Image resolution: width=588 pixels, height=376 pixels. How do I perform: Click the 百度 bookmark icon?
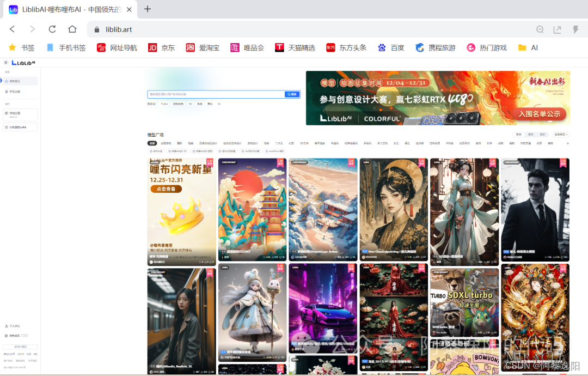click(x=381, y=47)
